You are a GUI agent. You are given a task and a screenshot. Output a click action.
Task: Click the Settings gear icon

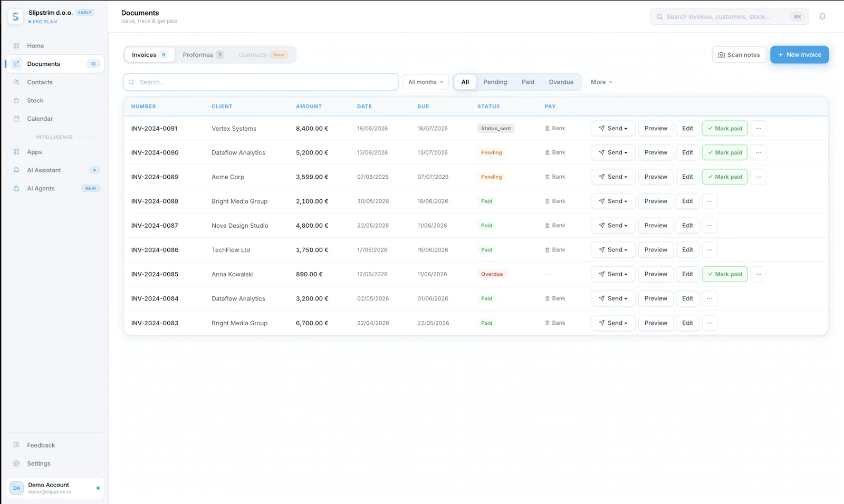click(x=16, y=463)
